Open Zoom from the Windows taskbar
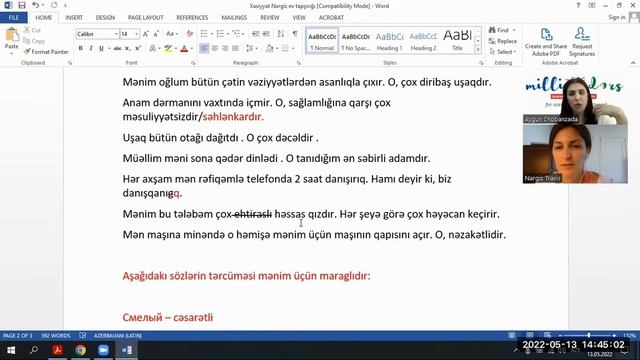The height and width of the screenshot is (360, 640). (103, 350)
